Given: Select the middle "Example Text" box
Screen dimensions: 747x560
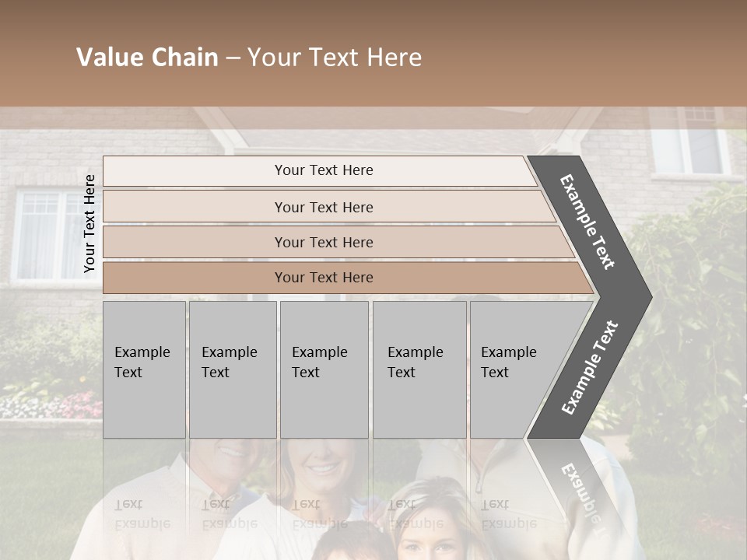Looking at the screenshot, I should [324, 369].
